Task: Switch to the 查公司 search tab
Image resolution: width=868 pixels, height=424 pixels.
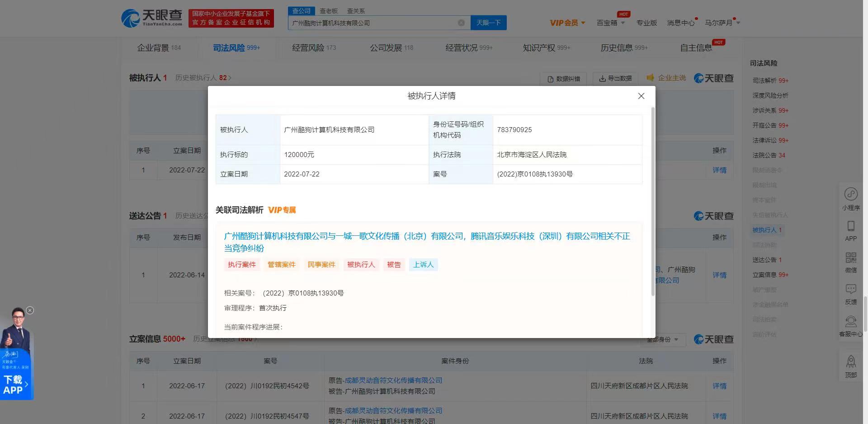Action: point(301,11)
